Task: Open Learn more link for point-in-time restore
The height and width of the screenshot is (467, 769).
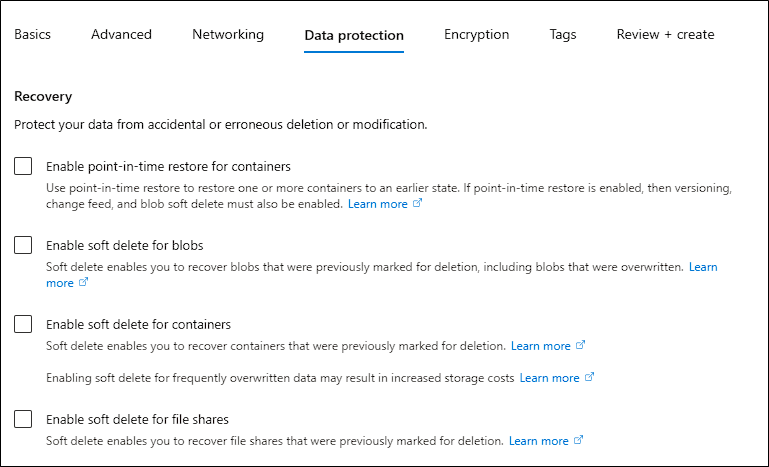Action: point(378,204)
